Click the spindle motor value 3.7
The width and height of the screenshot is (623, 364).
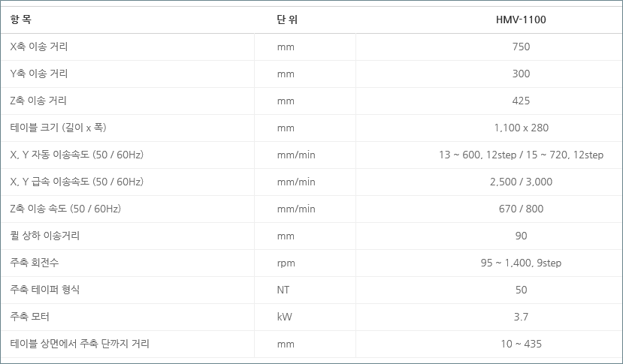click(521, 317)
